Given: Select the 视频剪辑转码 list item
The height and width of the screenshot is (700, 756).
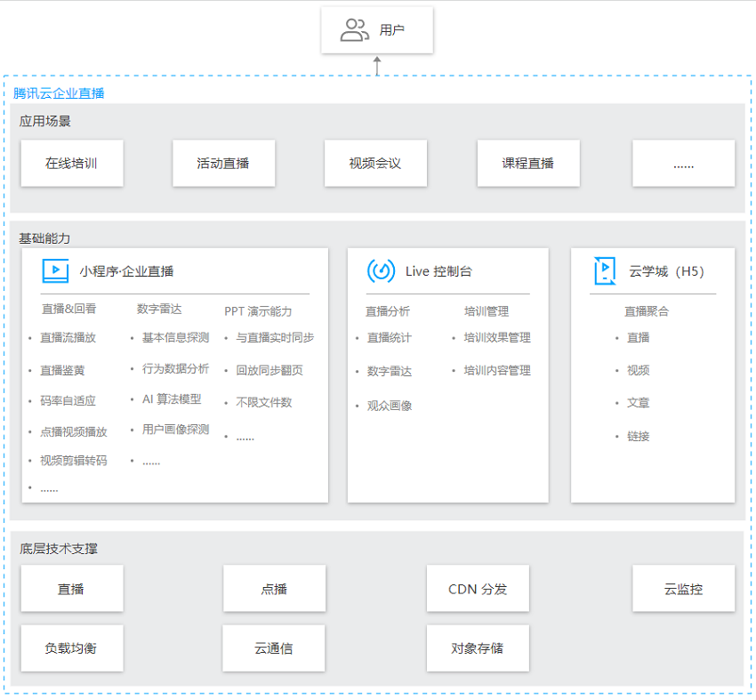Looking at the screenshot, I should (74, 461).
